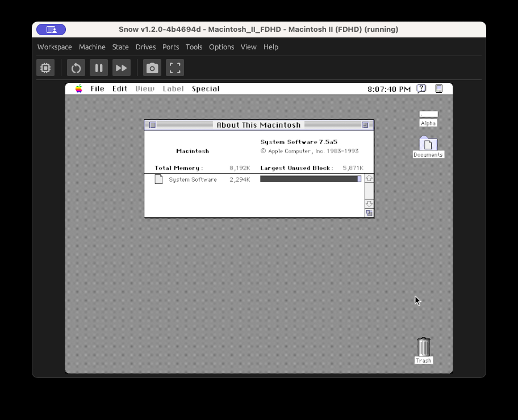
Task: Click the CPU chip toolbar icon
Action: tap(45, 68)
